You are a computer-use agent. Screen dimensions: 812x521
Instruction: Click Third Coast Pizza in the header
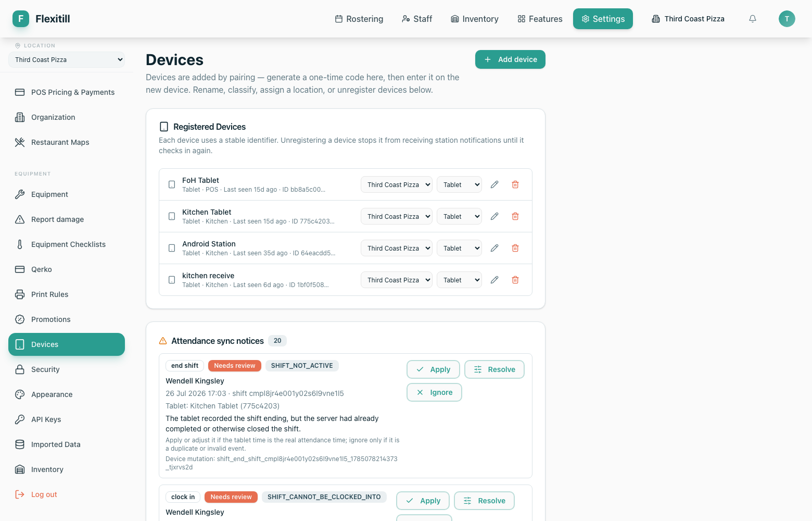click(688, 19)
